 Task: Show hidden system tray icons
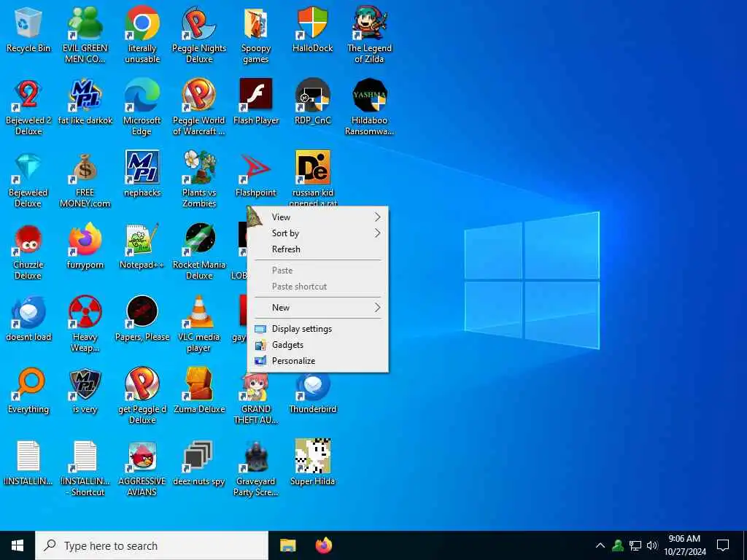[x=600, y=545]
